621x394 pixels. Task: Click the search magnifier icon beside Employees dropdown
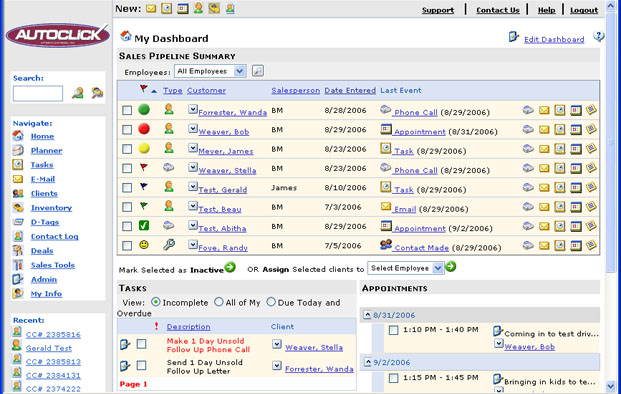tap(258, 71)
